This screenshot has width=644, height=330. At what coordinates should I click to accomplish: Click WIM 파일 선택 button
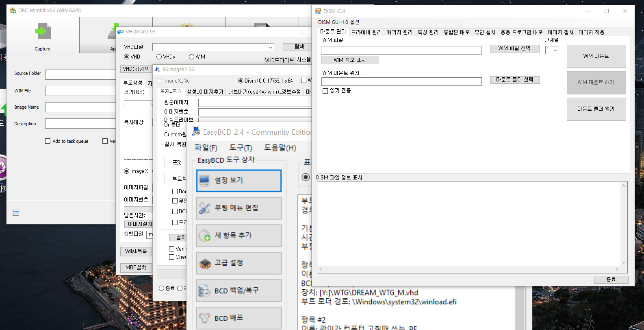point(514,48)
